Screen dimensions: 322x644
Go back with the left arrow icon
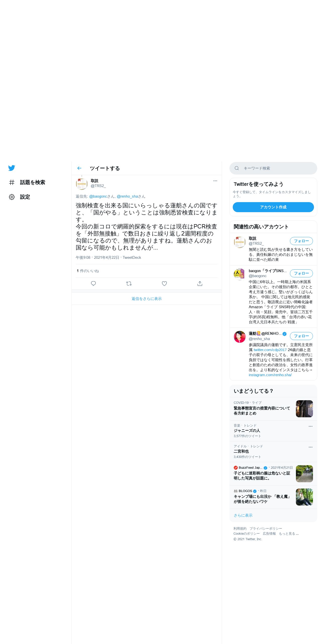[x=79, y=168]
